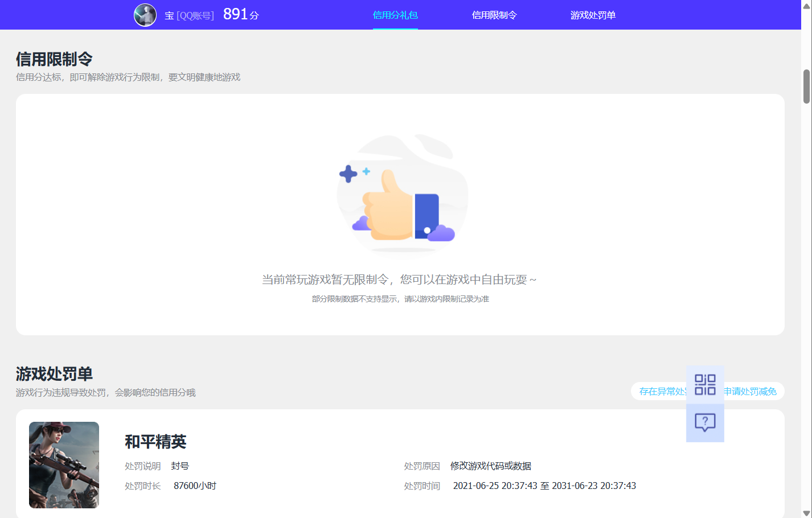Switch to the 游戏处罚单 tab

pos(593,15)
